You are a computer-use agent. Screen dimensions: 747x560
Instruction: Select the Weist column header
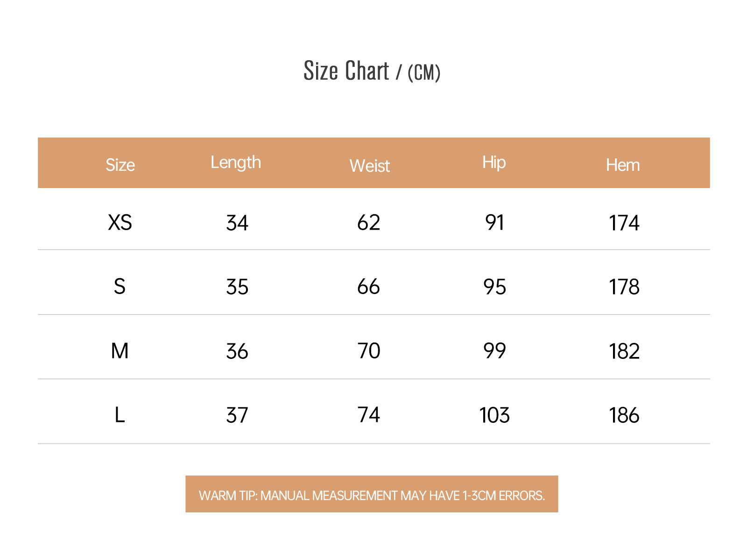(369, 166)
